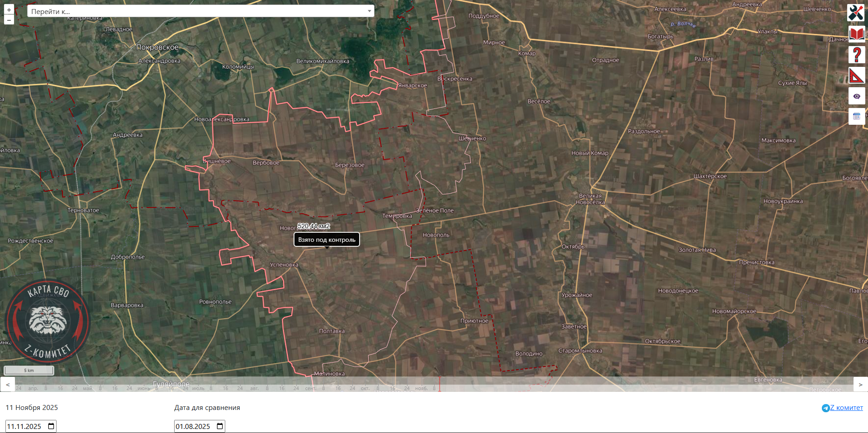868x433 pixels.
Task: Expand the "Перейти к..." dropdown
Action: tap(200, 11)
